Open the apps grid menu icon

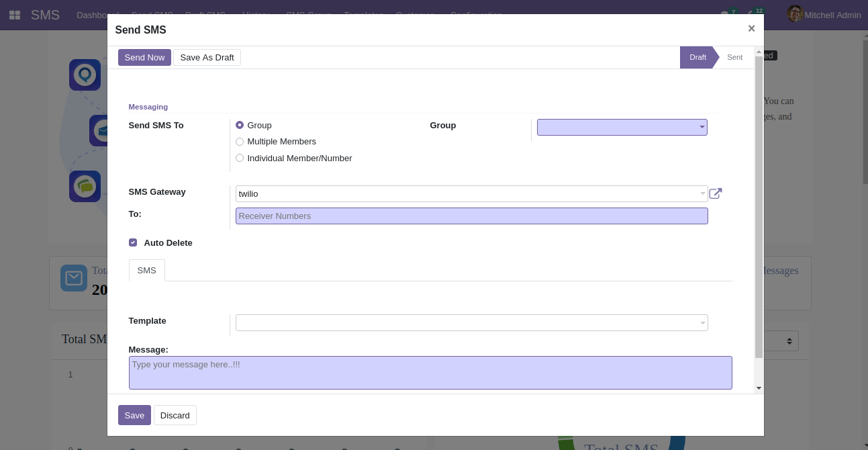coord(15,15)
